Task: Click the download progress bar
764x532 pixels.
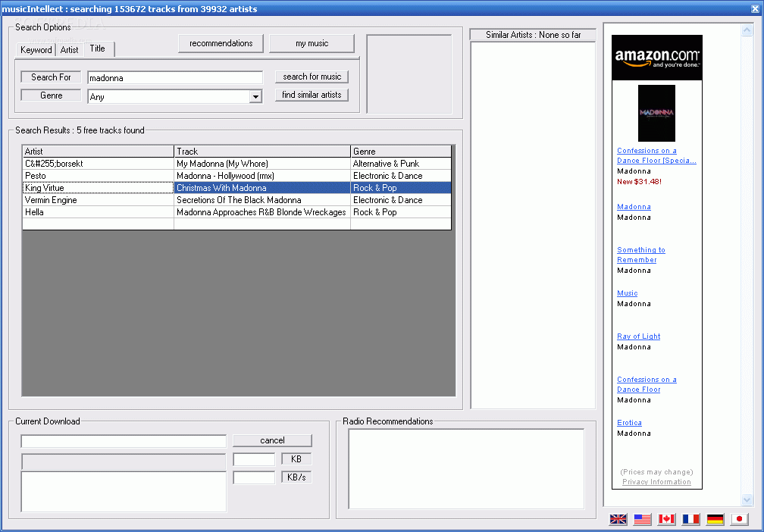Action: tap(124, 462)
